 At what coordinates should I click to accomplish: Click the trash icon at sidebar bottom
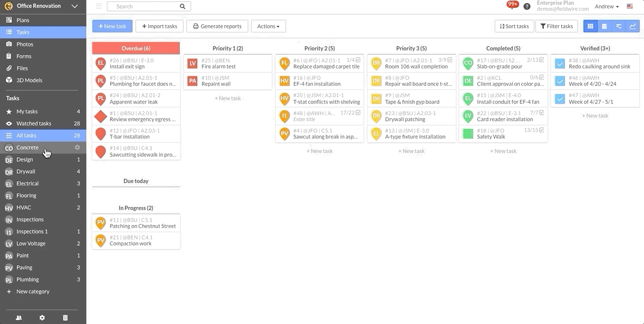tap(65, 318)
